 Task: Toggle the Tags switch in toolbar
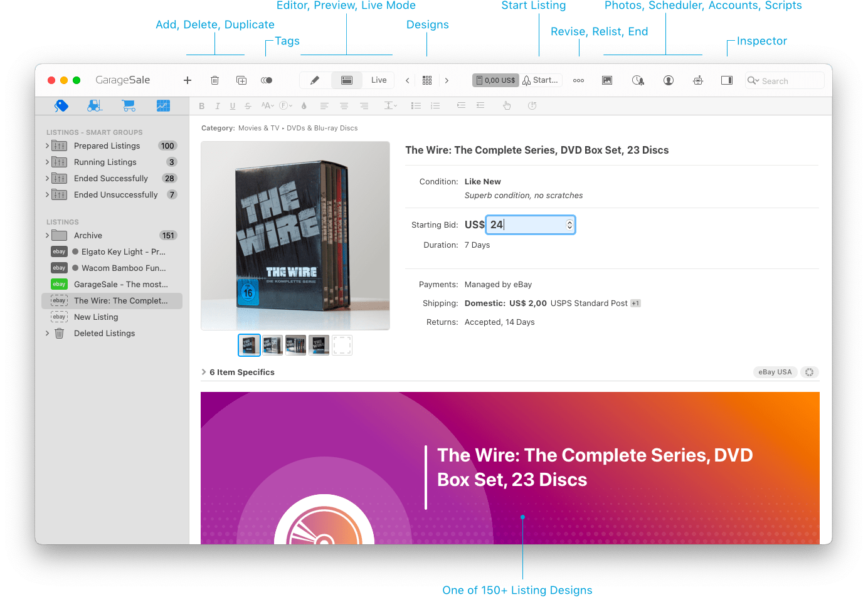pos(267,80)
